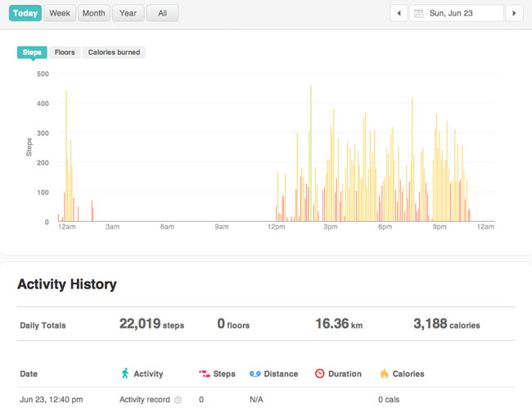Go to the next day arrow
Viewport: 532px width, 408px height.
[x=514, y=13]
